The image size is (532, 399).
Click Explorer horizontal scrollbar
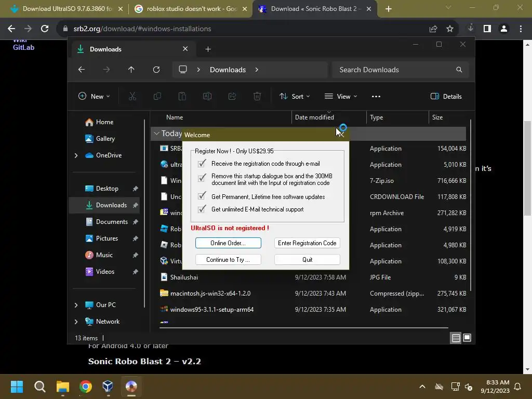[x=303, y=328]
